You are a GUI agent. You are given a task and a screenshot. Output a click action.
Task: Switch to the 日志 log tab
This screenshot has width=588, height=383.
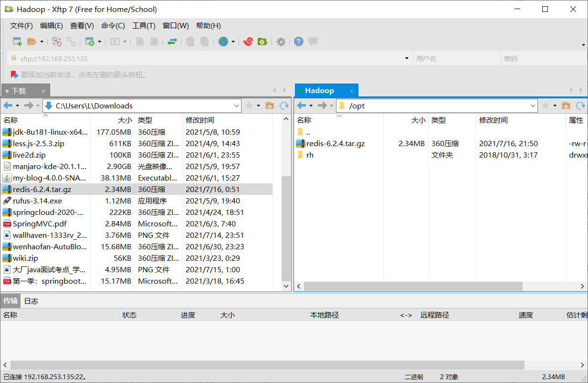coord(31,301)
